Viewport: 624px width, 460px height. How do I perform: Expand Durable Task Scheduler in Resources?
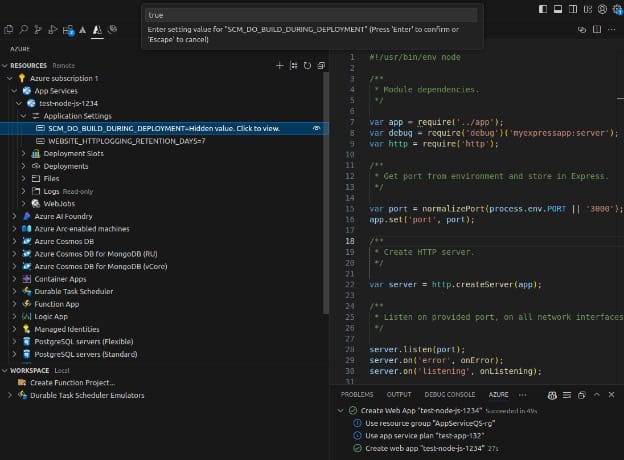tap(15, 292)
